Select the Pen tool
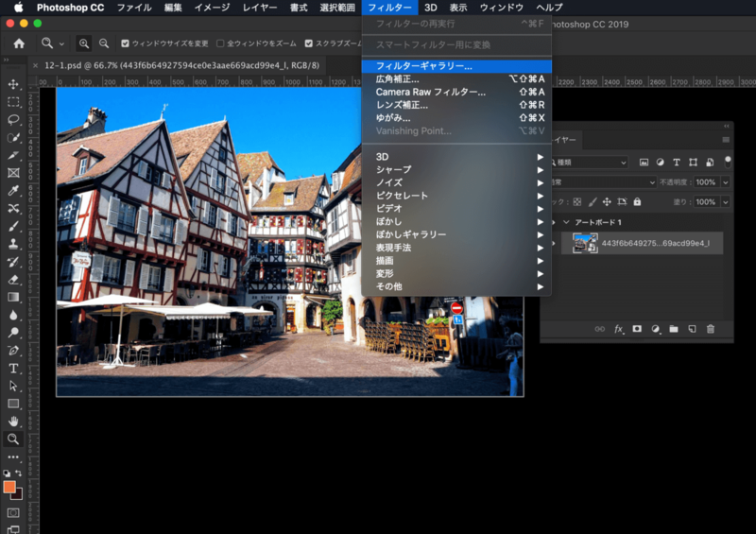Viewport: 756px width, 534px height. 13,351
